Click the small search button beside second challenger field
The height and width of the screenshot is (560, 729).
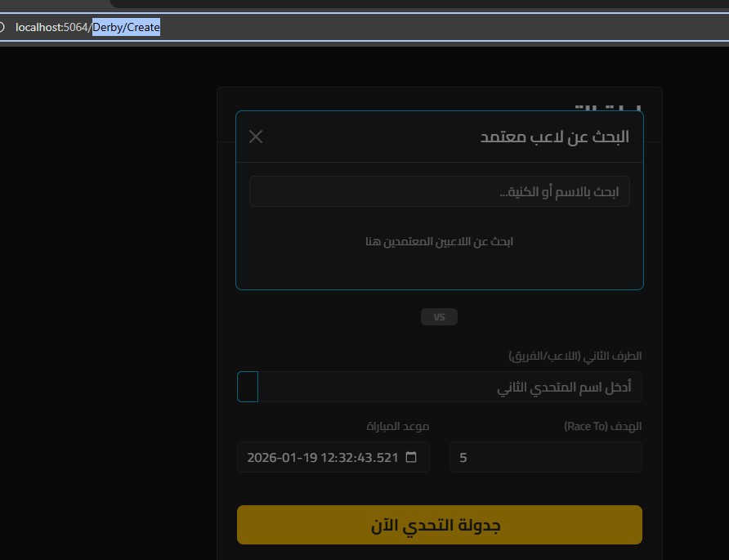tap(248, 387)
